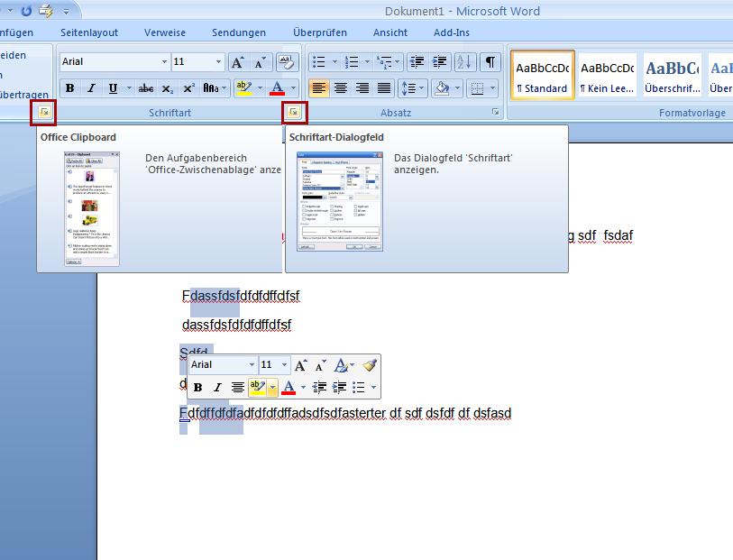Toggle Superscript formatting
Screen dimensions: 733x560
click(188, 87)
